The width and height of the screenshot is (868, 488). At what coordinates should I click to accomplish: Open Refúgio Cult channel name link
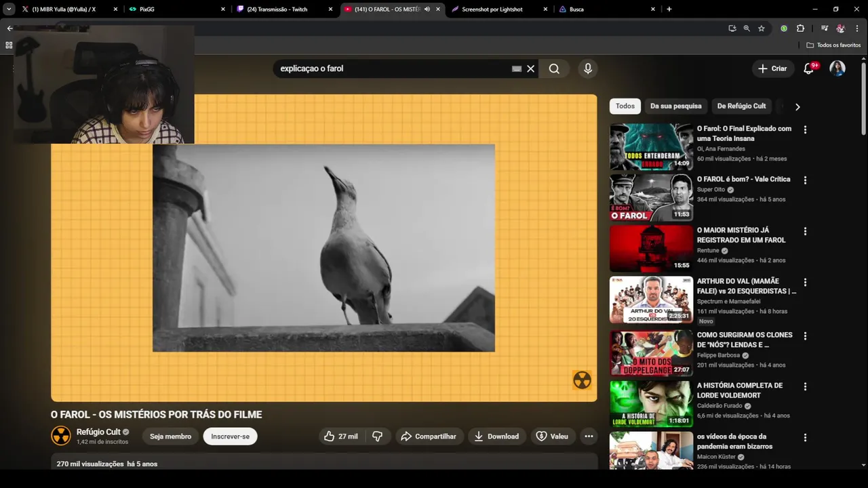(98, 432)
